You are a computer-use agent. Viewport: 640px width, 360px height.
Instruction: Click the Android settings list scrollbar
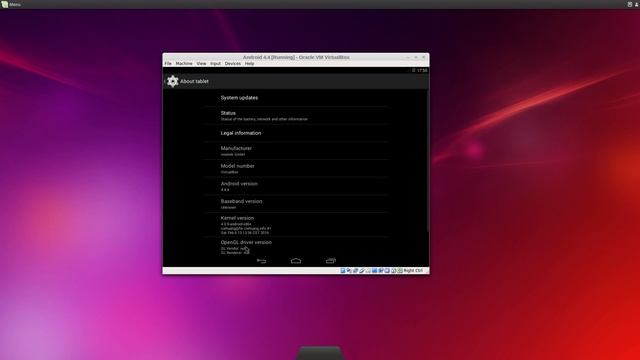[427, 161]
